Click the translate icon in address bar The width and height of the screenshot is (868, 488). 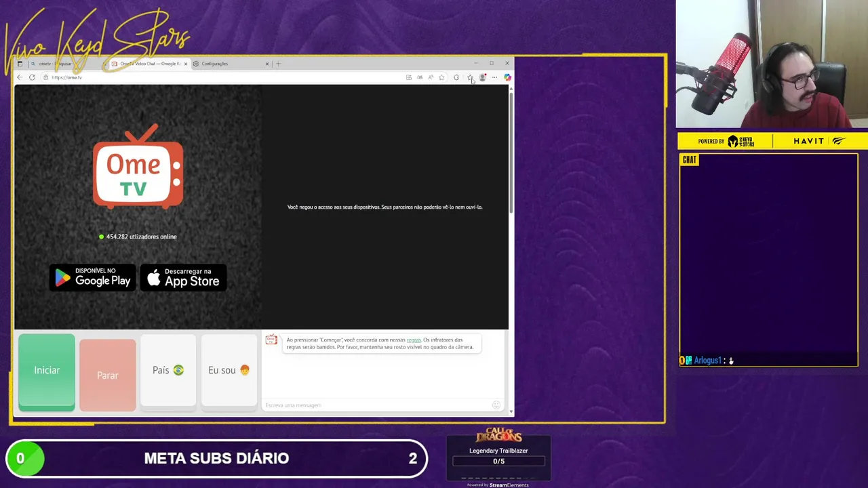pyautogui.click(x=420, y=77)
